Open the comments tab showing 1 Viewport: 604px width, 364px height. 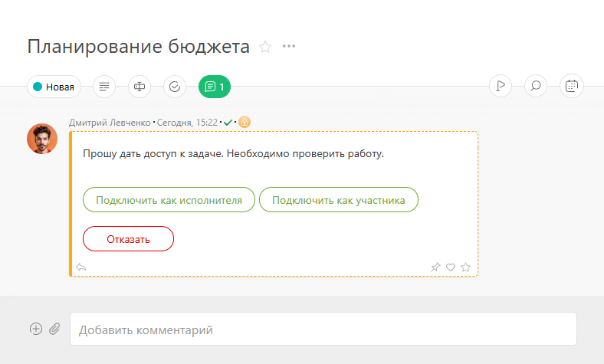[x=215, y=87]
